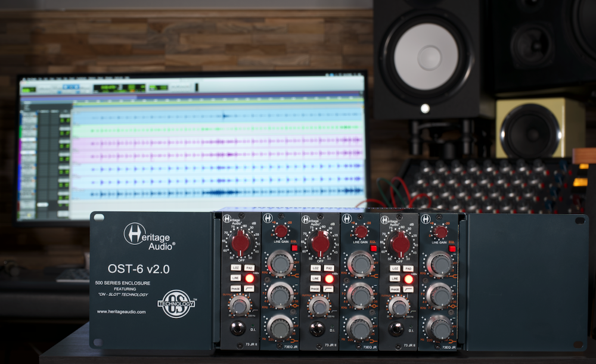This screenshot has width=596, height=364.
Task: Toggle LINE on the right 73 JR II
Action: click(x=395, y=279)
